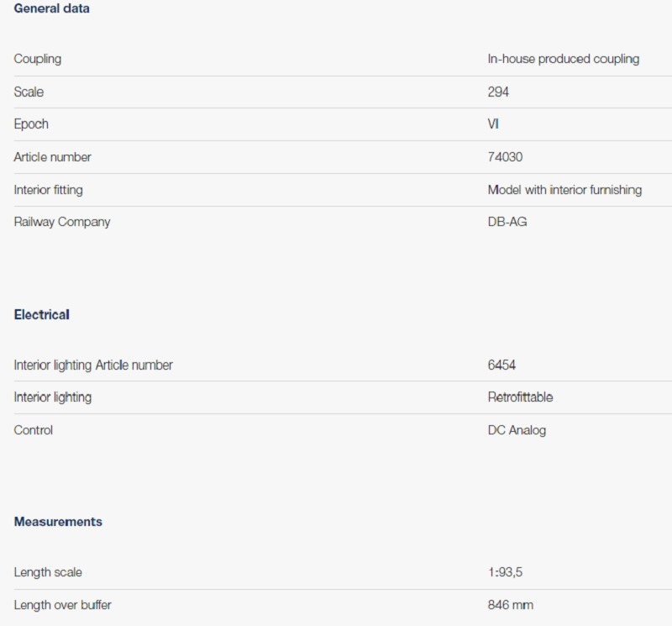Image resolution: width=672 pixels, height=626 pixels.
Task: Click the Measurements section heading
Action: tap(58, 522)
